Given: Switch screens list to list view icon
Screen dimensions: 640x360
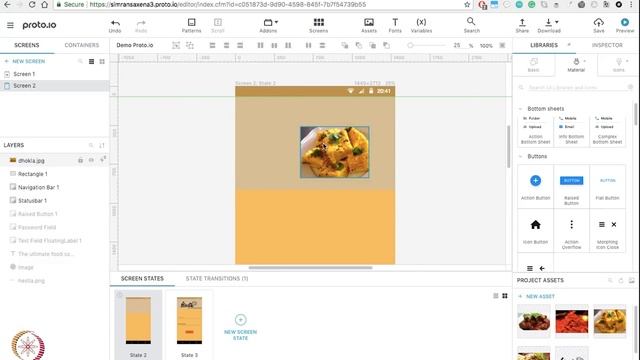Looking at the screenshot, I should pyautogui.click(x=91, y=61).
